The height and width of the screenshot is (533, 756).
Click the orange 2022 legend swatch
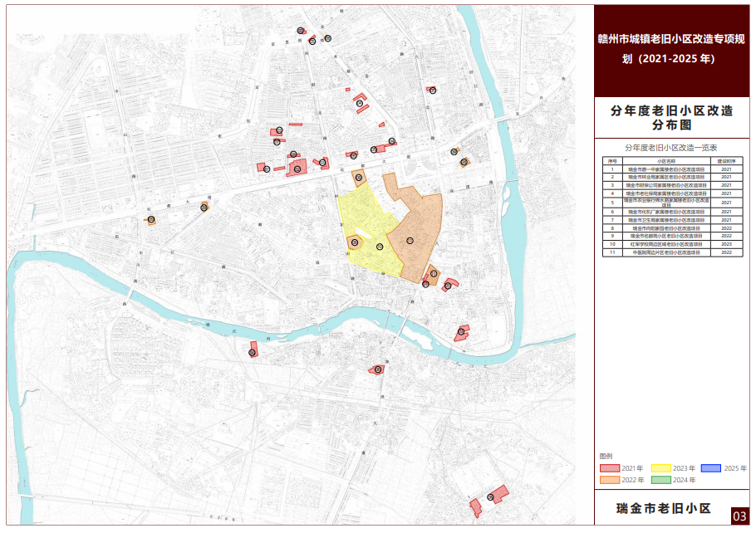click(610, 480)
